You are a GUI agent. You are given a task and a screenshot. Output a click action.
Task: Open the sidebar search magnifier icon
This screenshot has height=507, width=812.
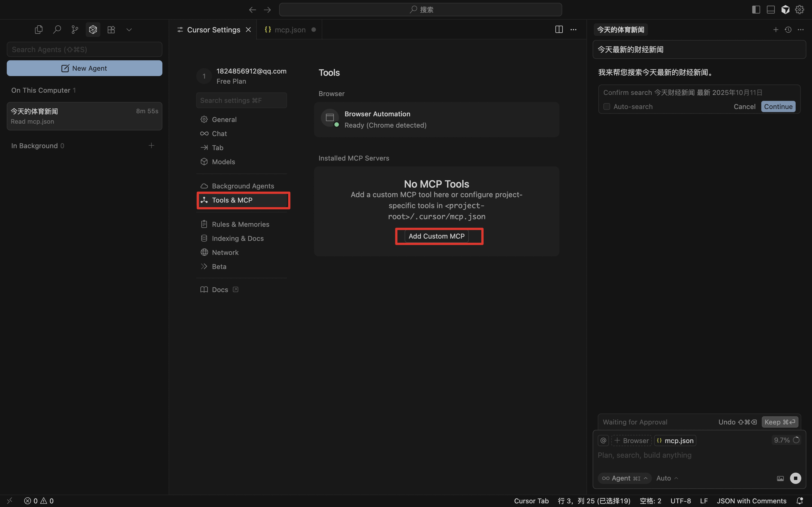(57, 30)
